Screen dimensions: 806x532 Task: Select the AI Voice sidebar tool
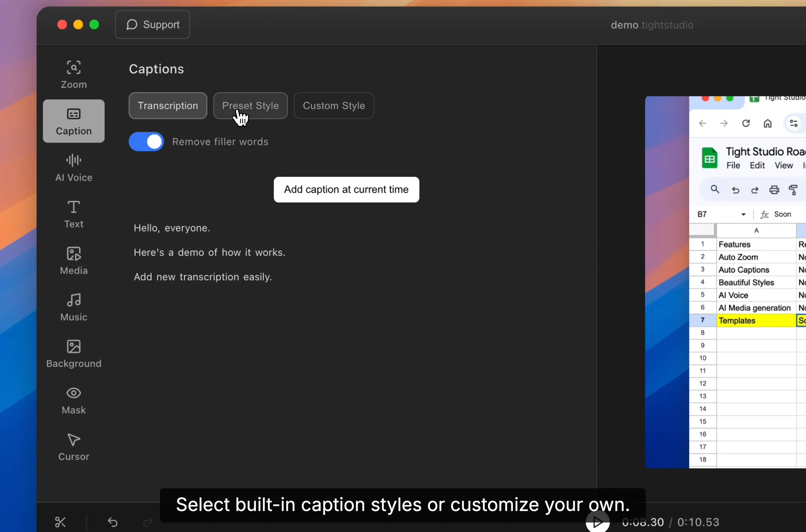pos(74,168)
